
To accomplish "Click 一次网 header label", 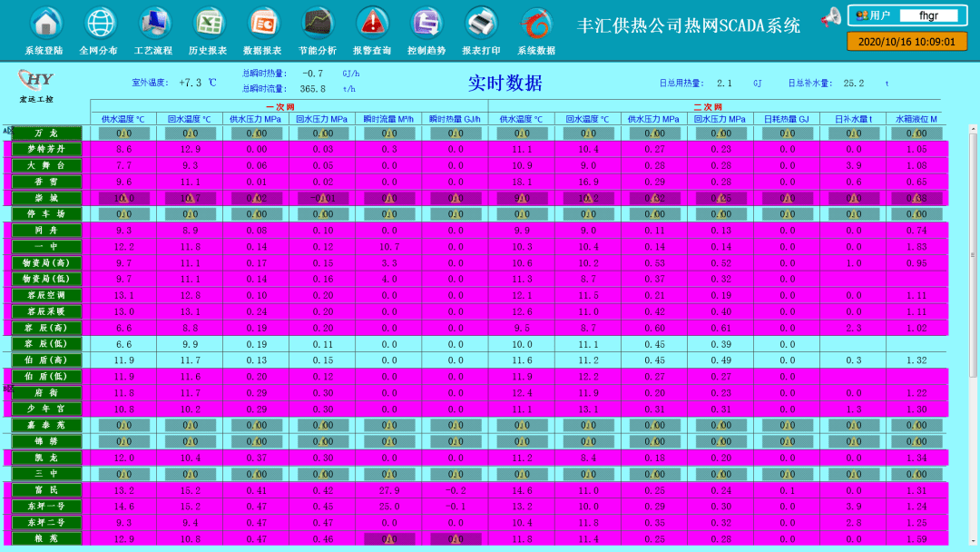I will coord(280,107).
